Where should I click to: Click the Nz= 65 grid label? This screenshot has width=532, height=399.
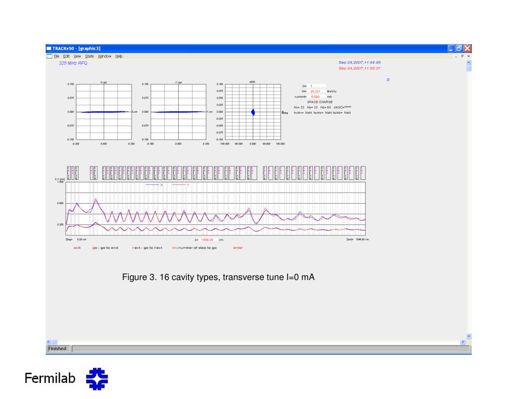click(325, 107)
